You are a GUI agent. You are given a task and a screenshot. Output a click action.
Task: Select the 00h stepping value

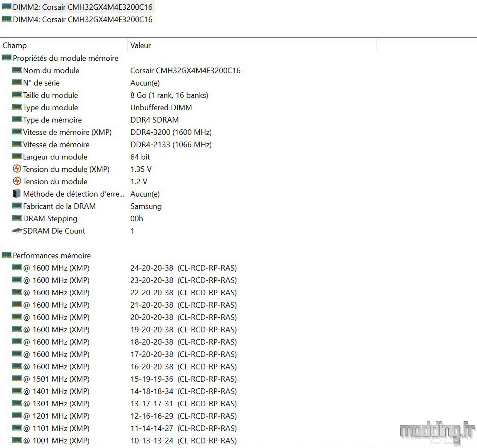pos(136,218)
